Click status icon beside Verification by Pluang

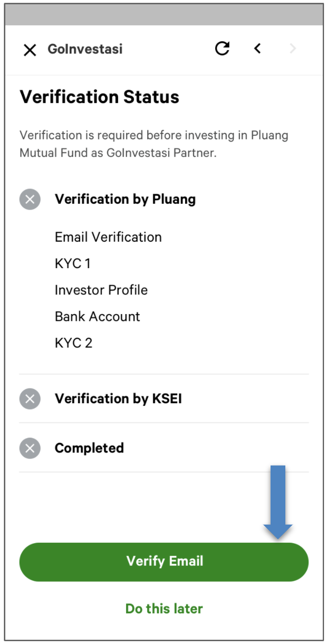pos(30,200)
